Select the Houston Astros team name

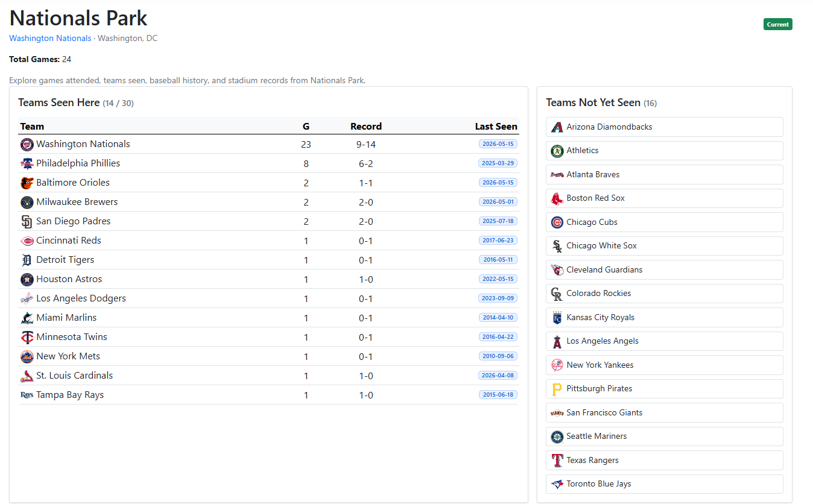click(69, 279)
